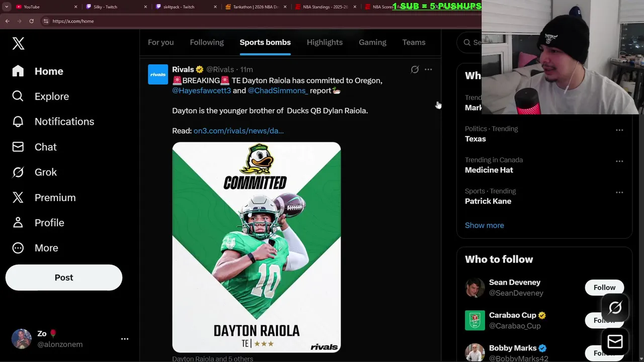Open @ChadSimmons_ mention link
The width and height of the screenshot is (644, 362).
click(277, 90)
